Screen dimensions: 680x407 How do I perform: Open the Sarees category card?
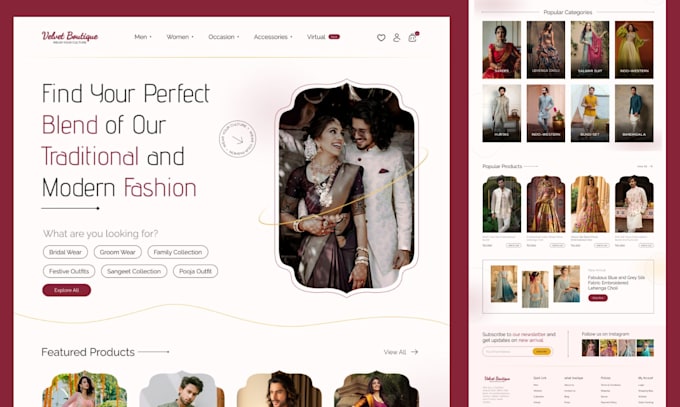pos(502,49)
